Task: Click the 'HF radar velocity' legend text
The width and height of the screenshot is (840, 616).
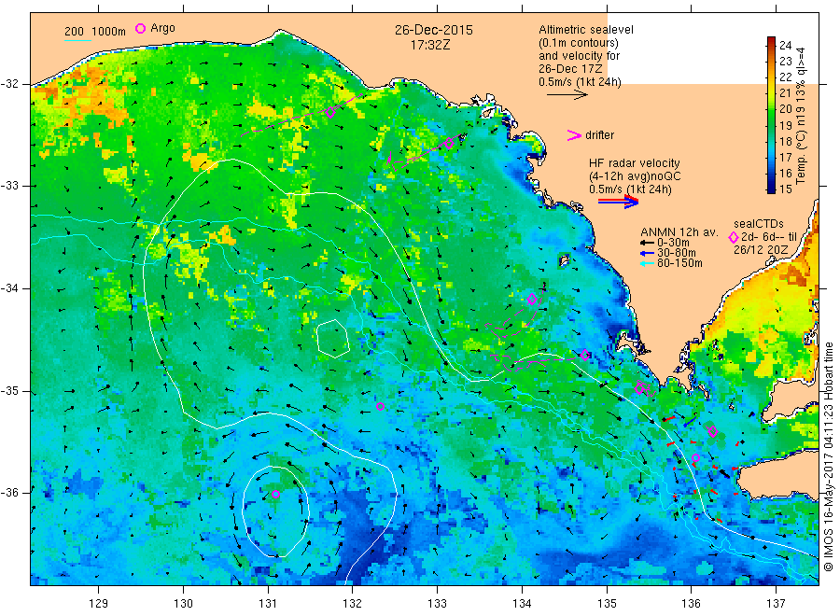Action: [635, 162]
